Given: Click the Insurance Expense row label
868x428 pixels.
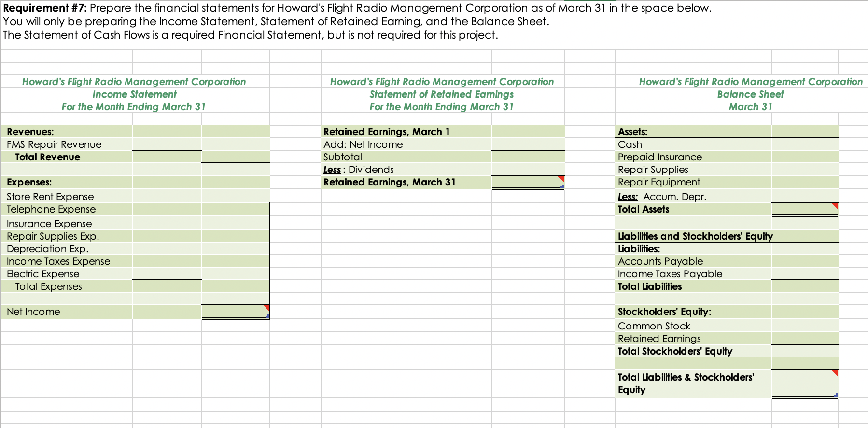Looking at the screenshot, I should point(67,223).
